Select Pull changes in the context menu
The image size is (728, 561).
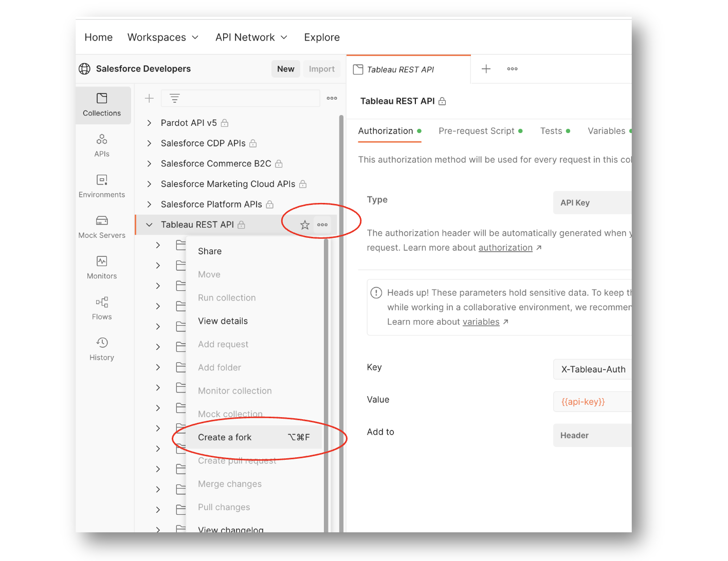click(x=224, y=507)
